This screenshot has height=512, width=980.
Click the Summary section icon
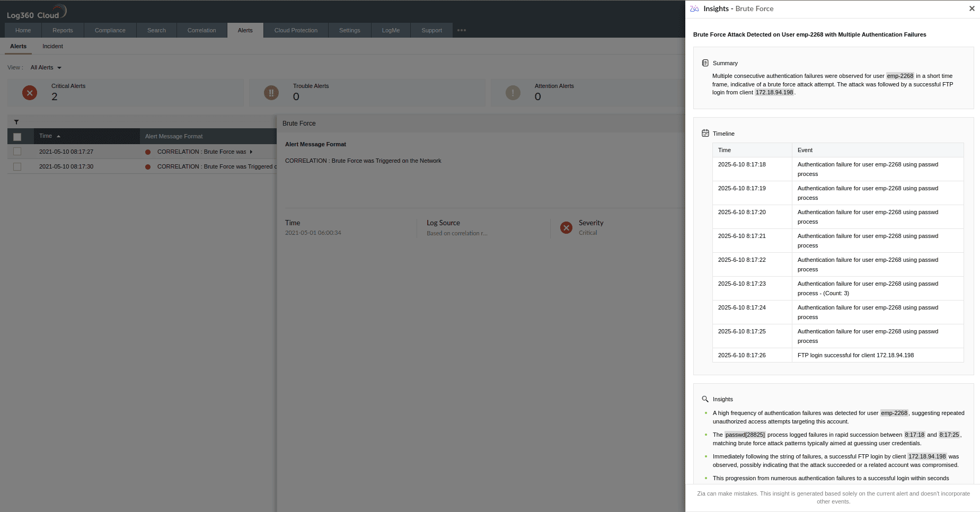[x=705, y=62]
